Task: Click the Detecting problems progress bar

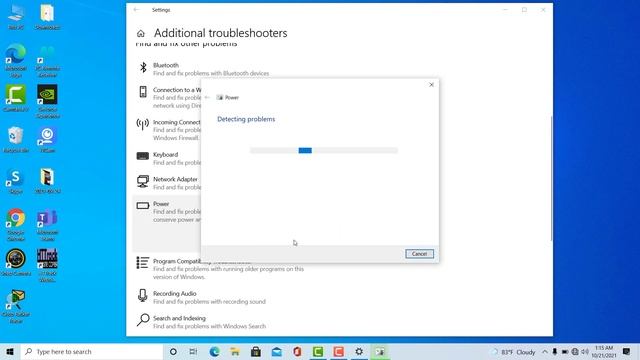Action: point(324,150)
